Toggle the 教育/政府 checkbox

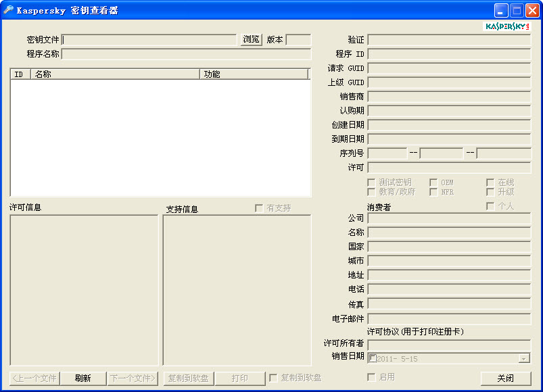click(x=371, y=192)
